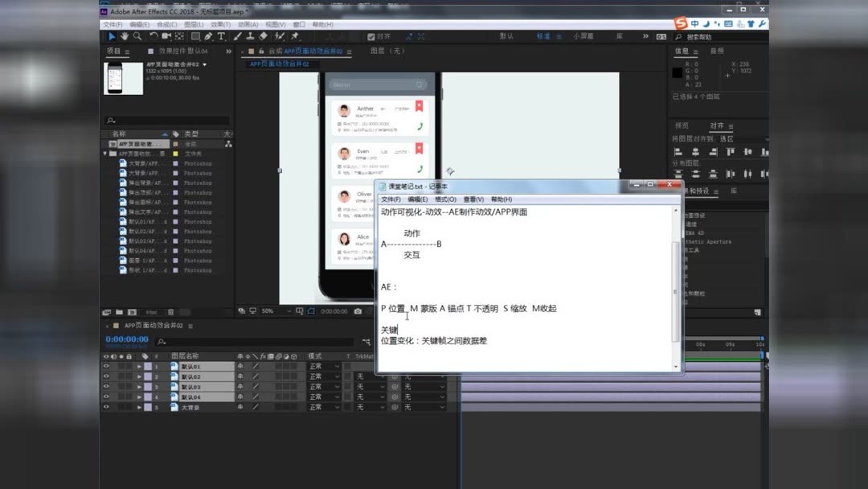Select the Selection arrow tool
The image size is (868, 489).
point(111,36)
